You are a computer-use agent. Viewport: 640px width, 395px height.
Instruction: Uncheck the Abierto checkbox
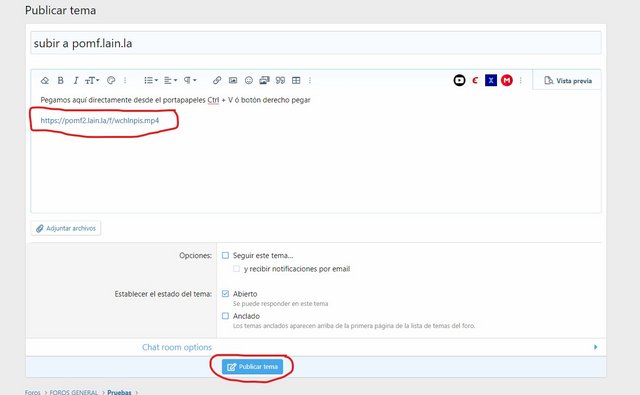tap(225, 293)
